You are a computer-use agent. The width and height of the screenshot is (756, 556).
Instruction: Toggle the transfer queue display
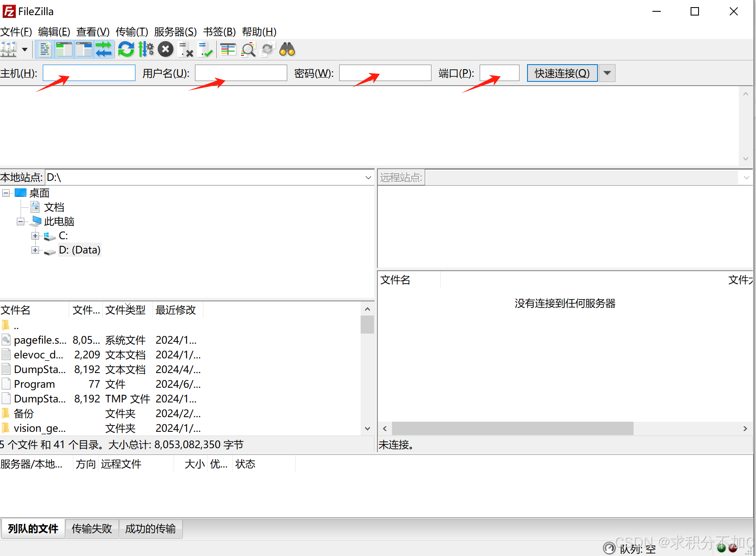click(x=104, y=50)
